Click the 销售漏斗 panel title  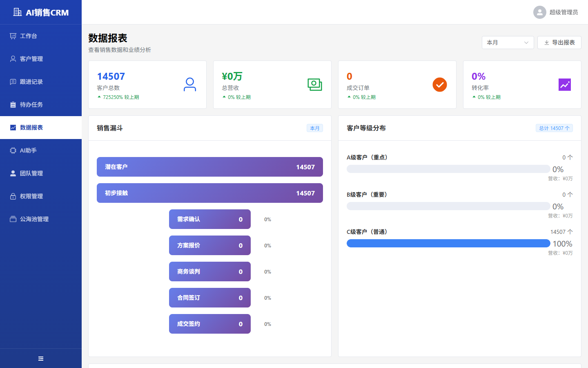110,128
